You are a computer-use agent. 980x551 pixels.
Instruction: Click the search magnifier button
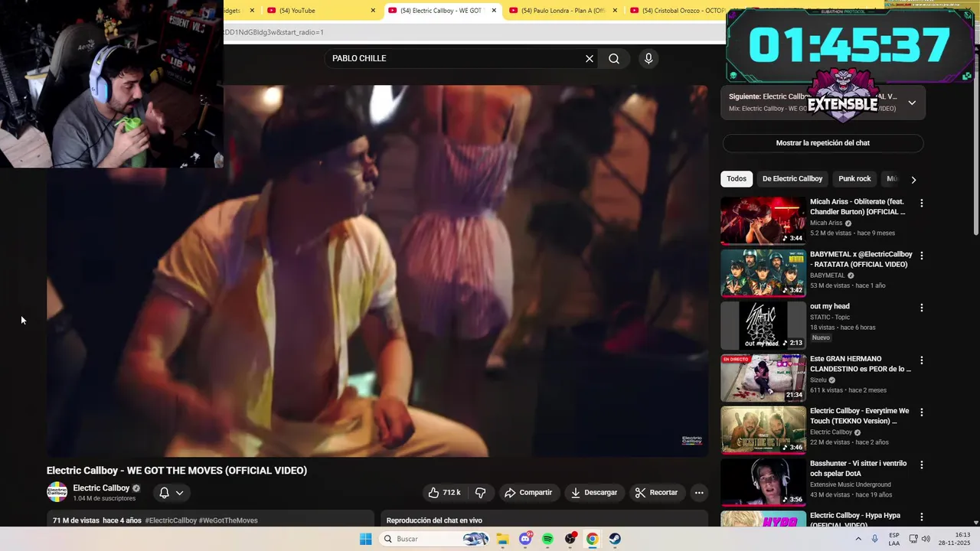click(x=614, y=58)
